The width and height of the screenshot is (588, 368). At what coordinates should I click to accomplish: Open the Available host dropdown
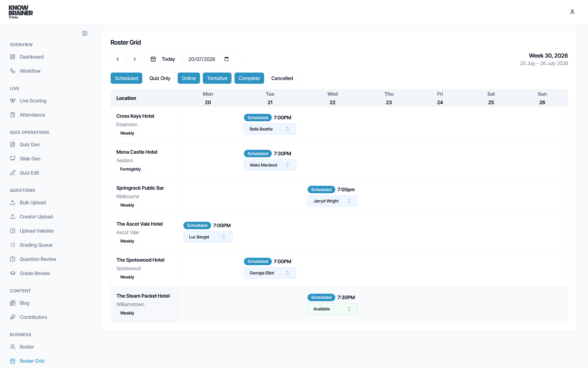pyautogui.click(x=332, y=309)
